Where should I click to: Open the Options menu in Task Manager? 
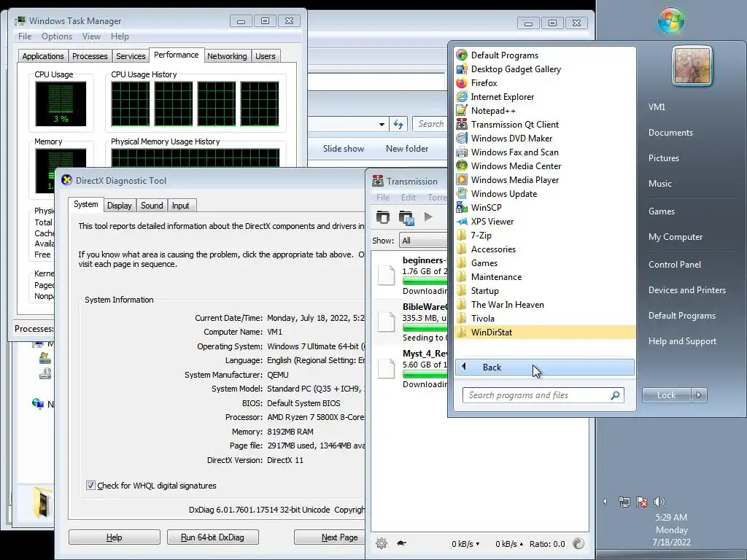click(x=57, y=36)
